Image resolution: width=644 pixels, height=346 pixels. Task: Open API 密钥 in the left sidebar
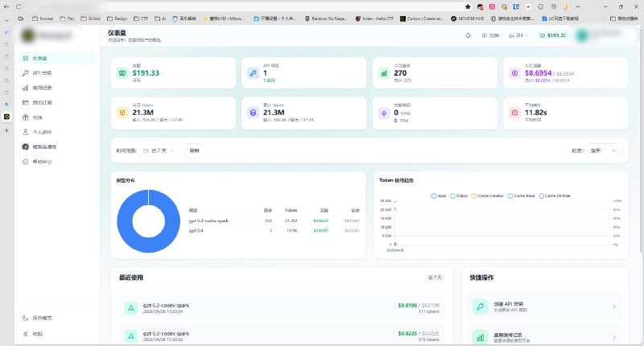[x=56, y=73]
